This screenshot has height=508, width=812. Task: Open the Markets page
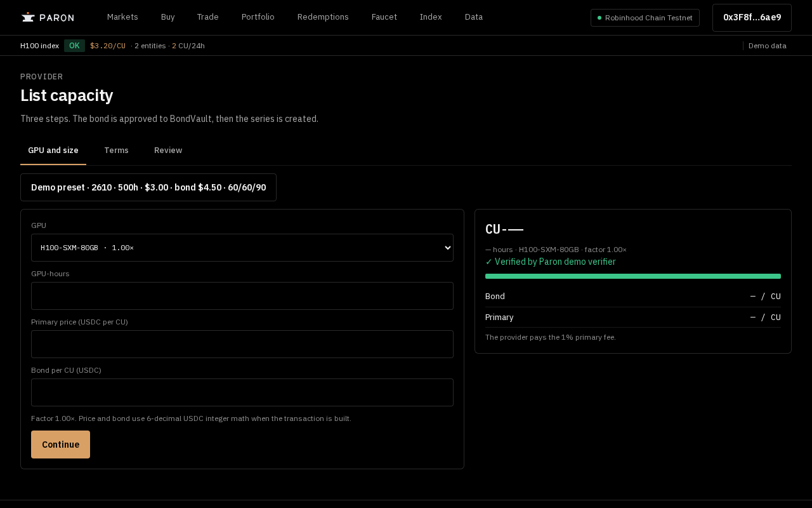coord(122,17)
